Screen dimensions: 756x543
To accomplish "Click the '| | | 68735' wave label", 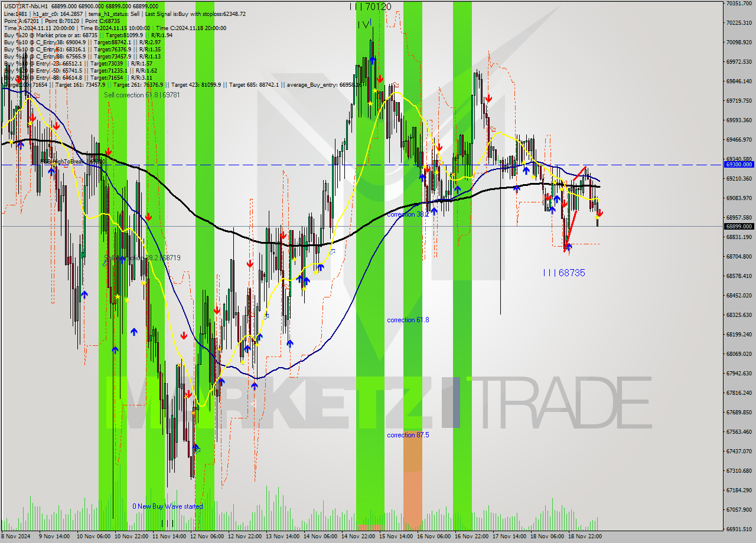I will [x=564, y=273].
